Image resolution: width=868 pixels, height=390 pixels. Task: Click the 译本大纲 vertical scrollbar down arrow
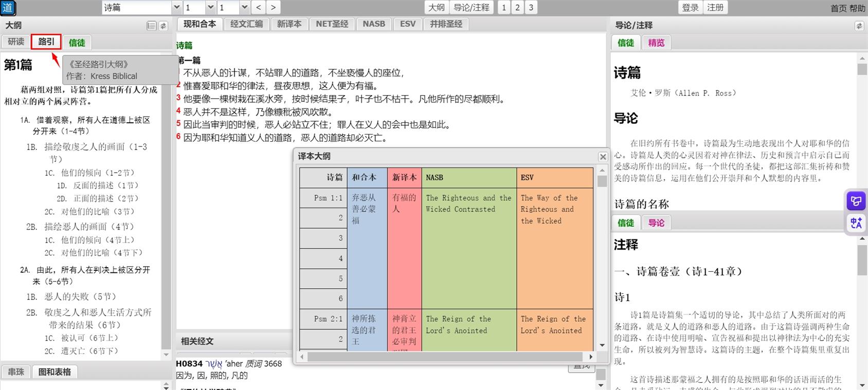point(602,346)
